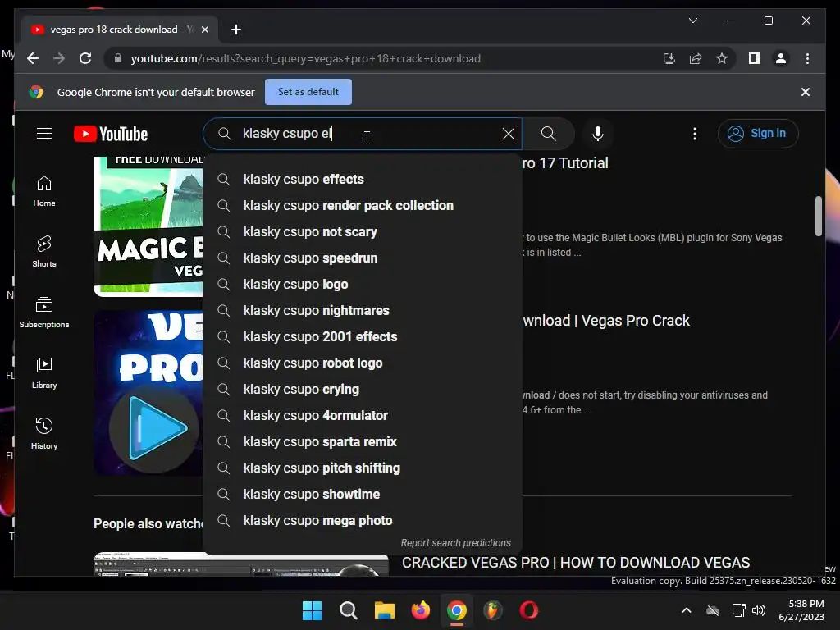
Task: Choose suggestion klasky csupo crying
Action: (362, 389)
